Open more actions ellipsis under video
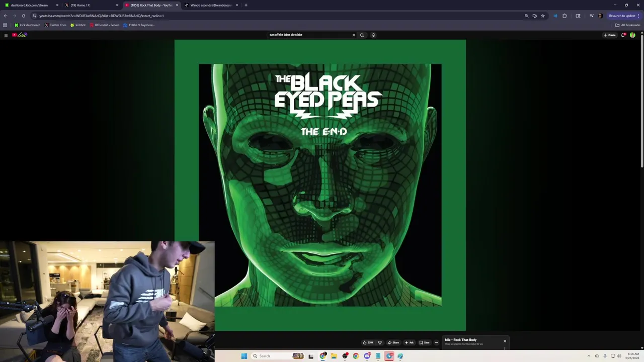 [x=436, y=342]
